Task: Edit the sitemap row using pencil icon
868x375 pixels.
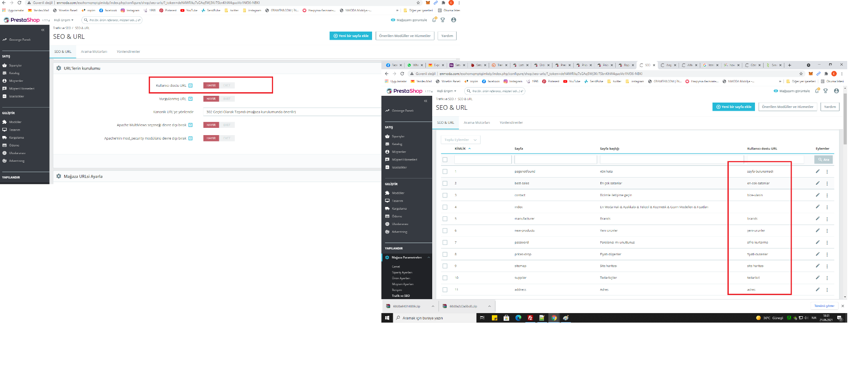Action: pos(817,266)
